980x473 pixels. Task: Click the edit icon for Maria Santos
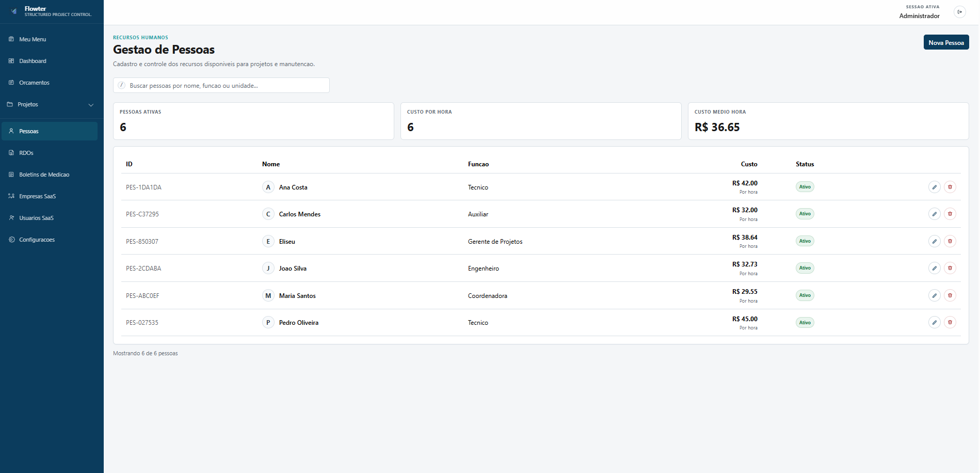934,295
